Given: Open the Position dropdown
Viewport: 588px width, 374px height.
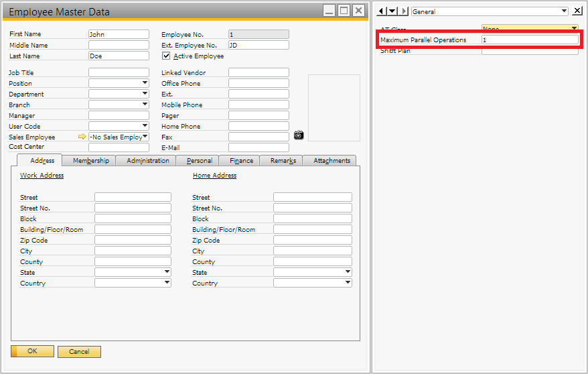Looking at the screenshot, I should (x=145, y=83).
